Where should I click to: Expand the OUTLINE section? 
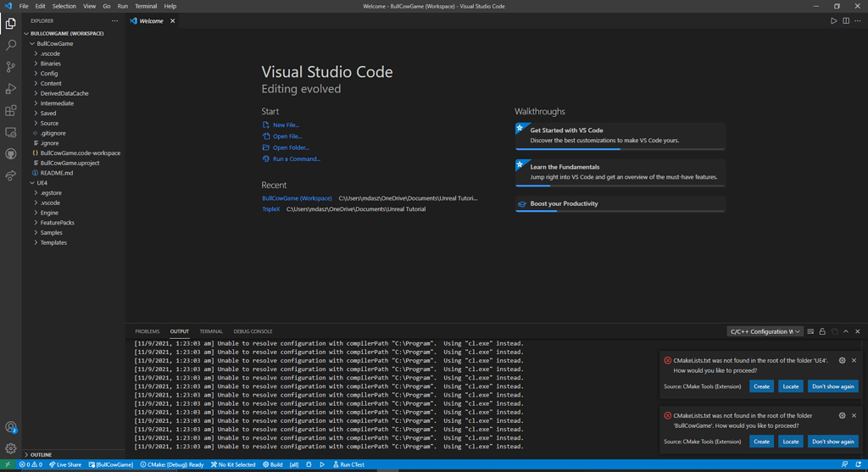point(41,454)
